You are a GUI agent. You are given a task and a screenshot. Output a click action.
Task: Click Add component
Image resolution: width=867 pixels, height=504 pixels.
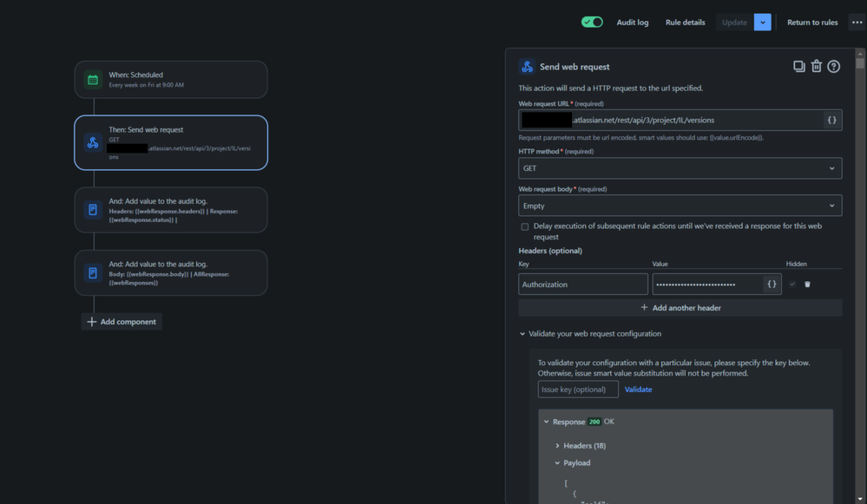tap(122, 322)
